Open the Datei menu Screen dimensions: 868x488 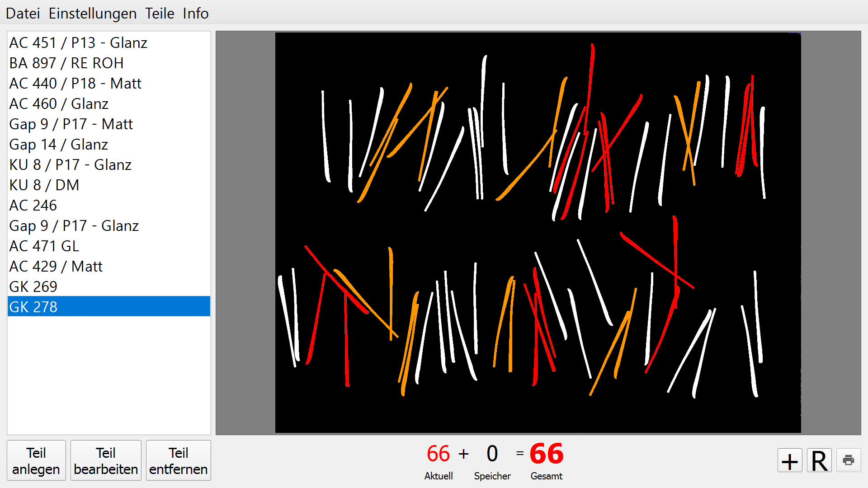click(23, 14)
